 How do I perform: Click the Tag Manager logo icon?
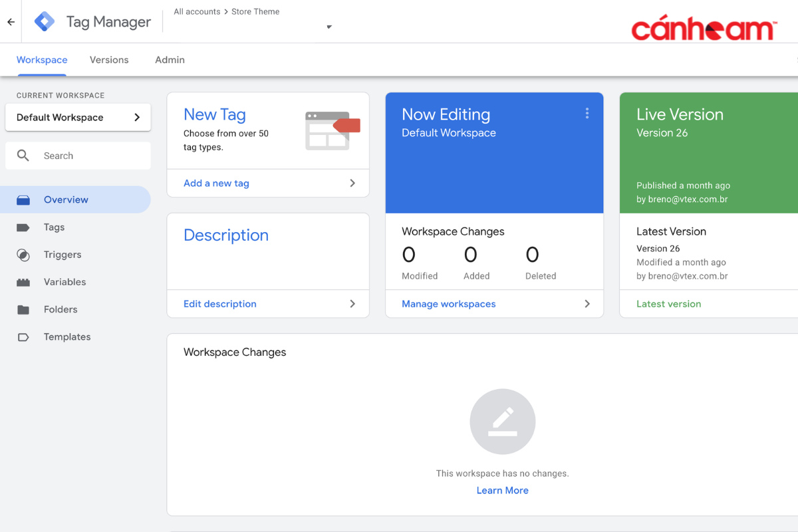pos(45,22)
